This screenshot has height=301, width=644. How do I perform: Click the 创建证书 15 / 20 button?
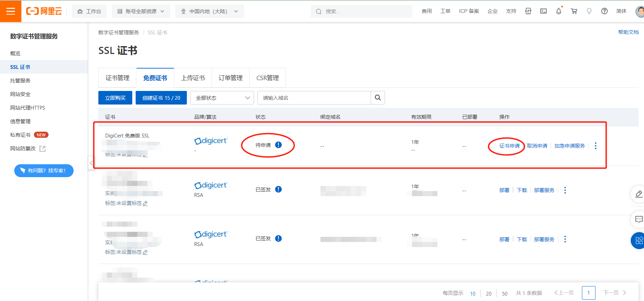click(x=161, y=98)
